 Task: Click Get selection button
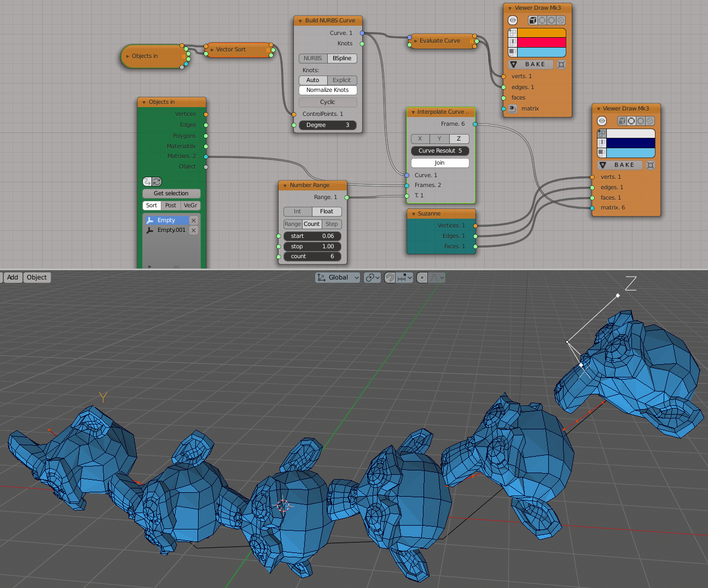(171, 194)
